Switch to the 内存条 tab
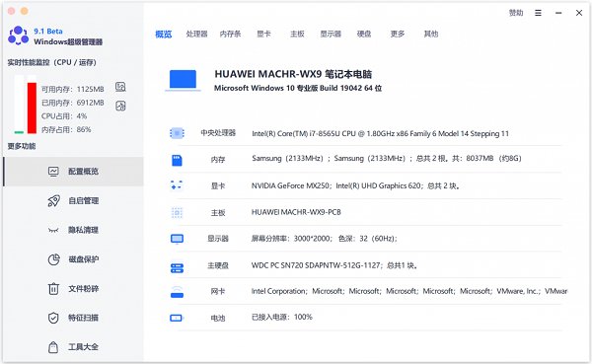The width and height of the screenshot is (592, 364). click(x=230, y=34)
